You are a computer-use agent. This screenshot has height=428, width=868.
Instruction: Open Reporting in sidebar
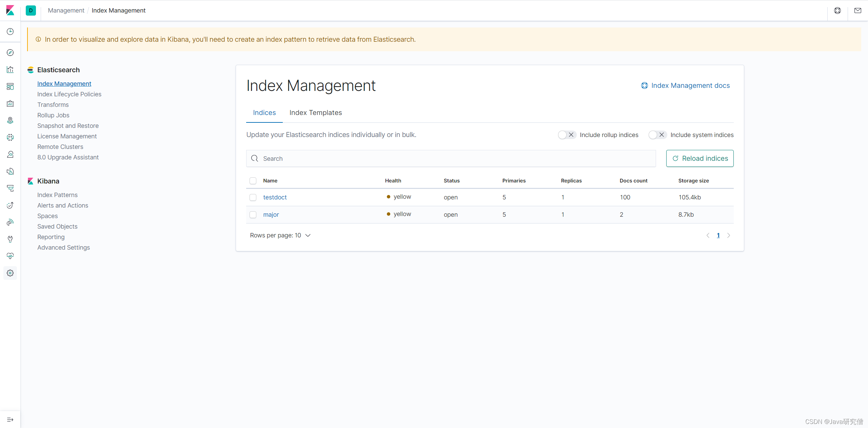pyautogui.click(x=51, y=237)
